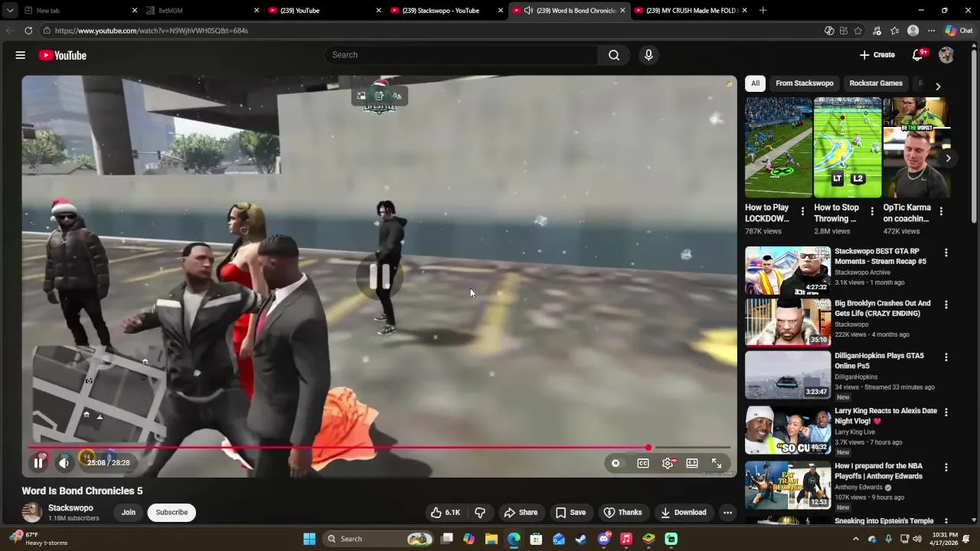Dislike the video with thumbs down

pyautogui.click(x=480, y=513)
